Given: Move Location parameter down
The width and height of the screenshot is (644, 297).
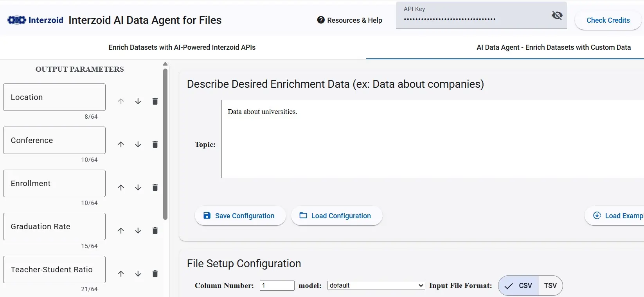Looking at the screenshot, I should (138, 101).
